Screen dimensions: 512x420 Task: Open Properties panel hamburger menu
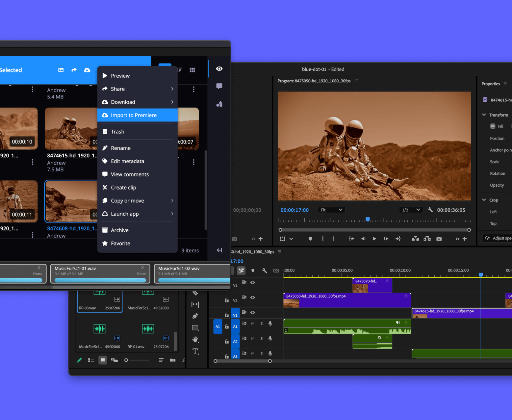tap(505, 84)
